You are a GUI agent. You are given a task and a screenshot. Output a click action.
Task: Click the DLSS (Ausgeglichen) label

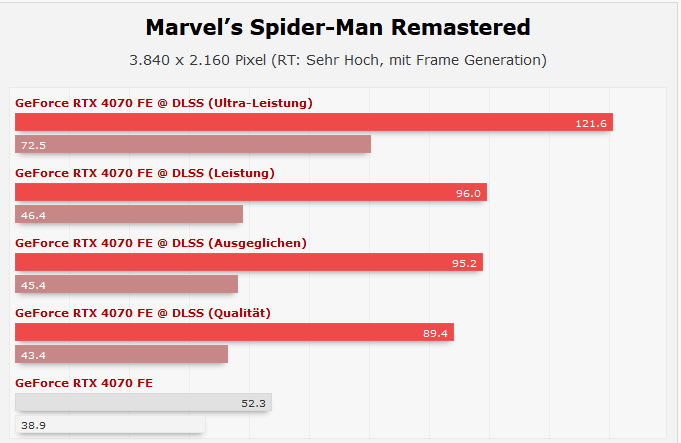239,243
